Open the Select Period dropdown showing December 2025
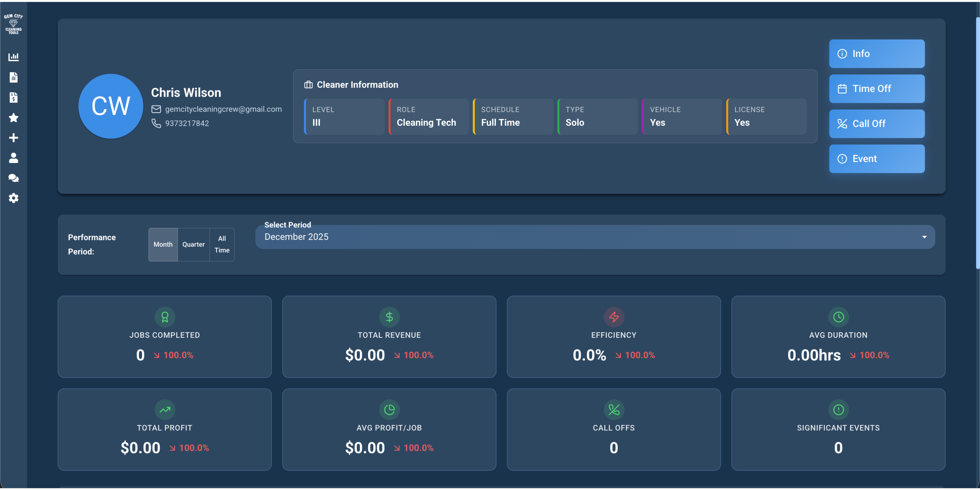This screenshot has height=490, width=980. (594, 237)
